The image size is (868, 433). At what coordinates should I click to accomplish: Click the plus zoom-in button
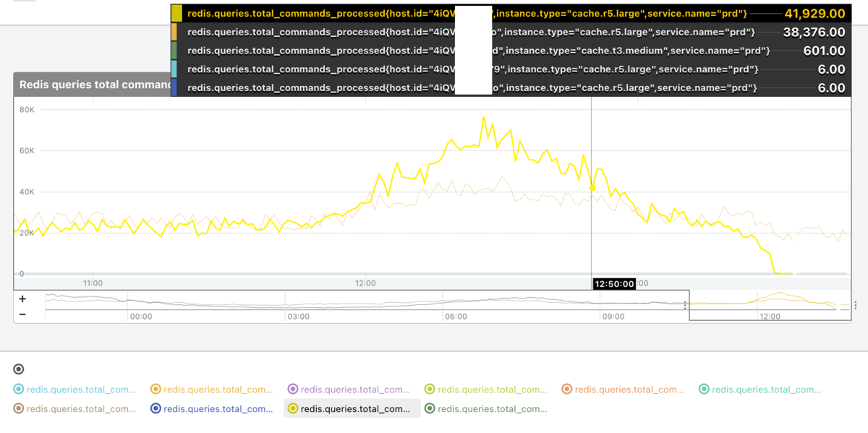point(22,299)
